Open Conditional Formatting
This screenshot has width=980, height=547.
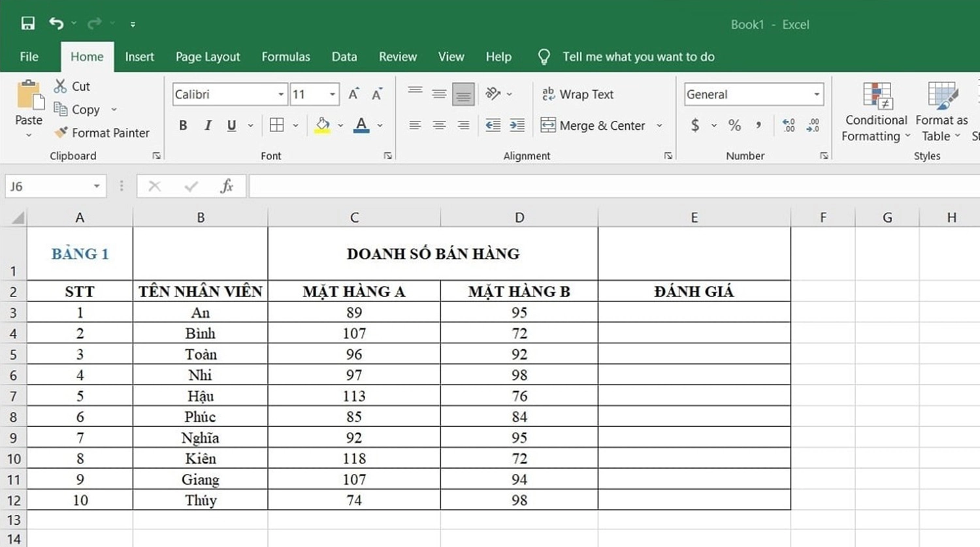(875, 112)
